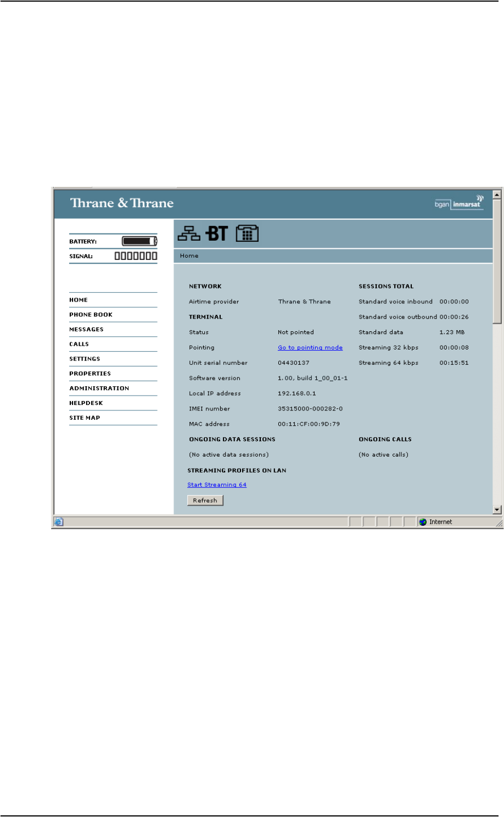Viewport: 504px width, 817px height.
Task: Click the LAN network connection icon
Action: pyautogui.click(x=189, y=234)
